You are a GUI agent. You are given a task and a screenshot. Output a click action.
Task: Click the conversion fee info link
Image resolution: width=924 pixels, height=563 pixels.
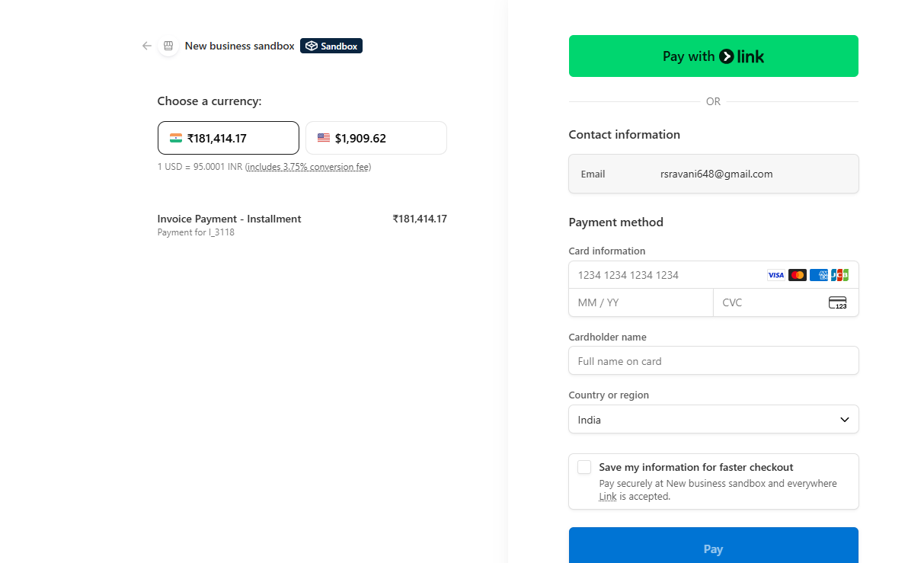tap(308, 167)
